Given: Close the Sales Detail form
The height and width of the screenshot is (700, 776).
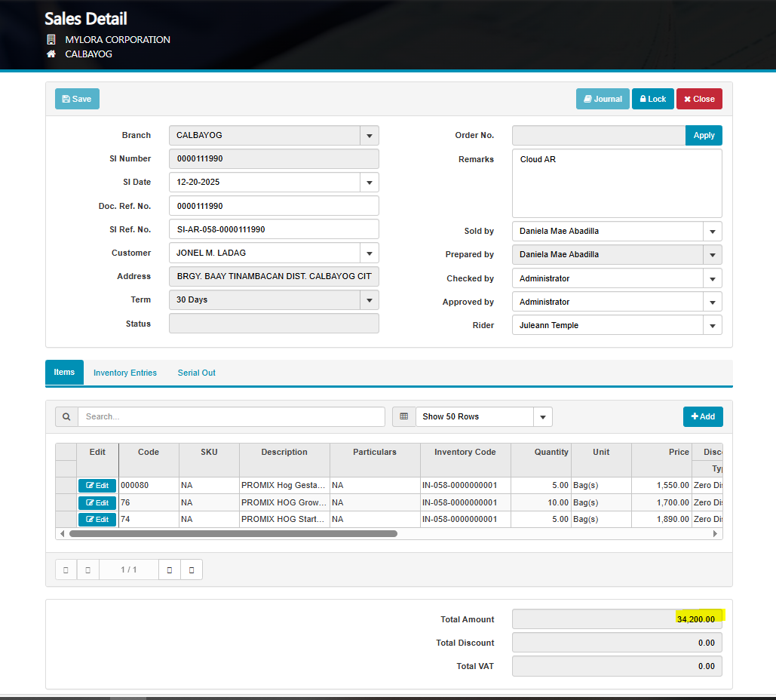Looking at the screenshot, I should (x=699, y=99).
